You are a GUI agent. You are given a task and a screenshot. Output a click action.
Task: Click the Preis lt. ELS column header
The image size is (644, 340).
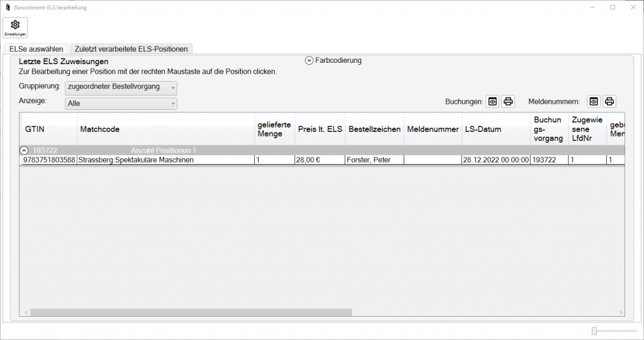tap(319, 129)
